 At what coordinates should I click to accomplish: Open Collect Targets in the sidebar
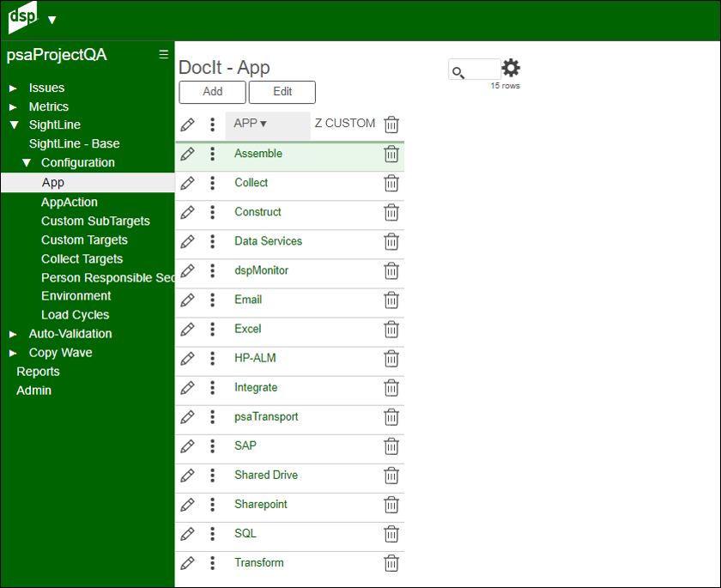click(x=82, y=259)
